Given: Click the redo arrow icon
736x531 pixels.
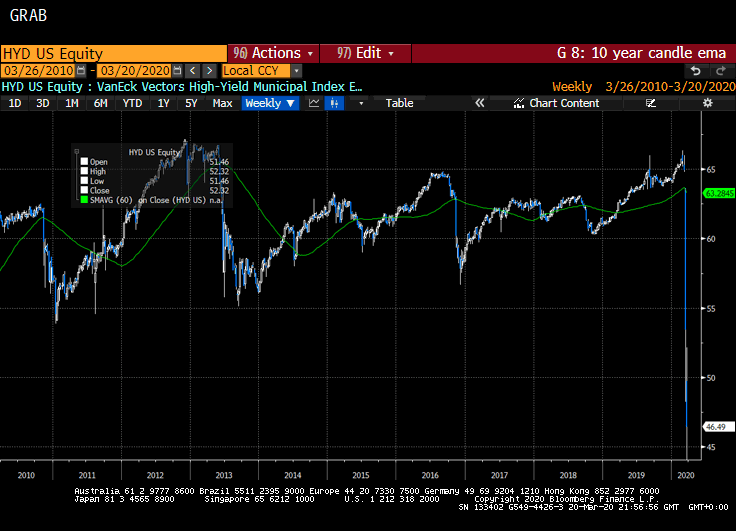Looking at the screenshot, I should click(720, 71).
